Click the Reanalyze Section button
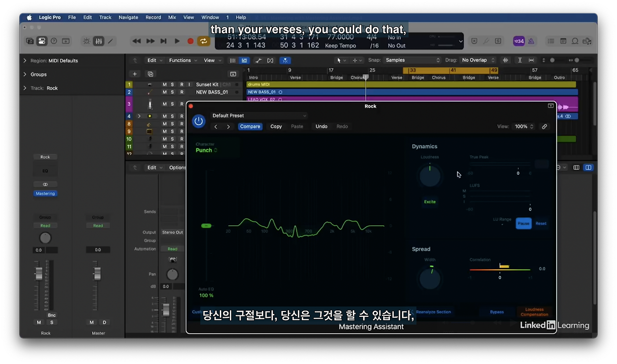This screenshot has height=364, width=617. 433,312
